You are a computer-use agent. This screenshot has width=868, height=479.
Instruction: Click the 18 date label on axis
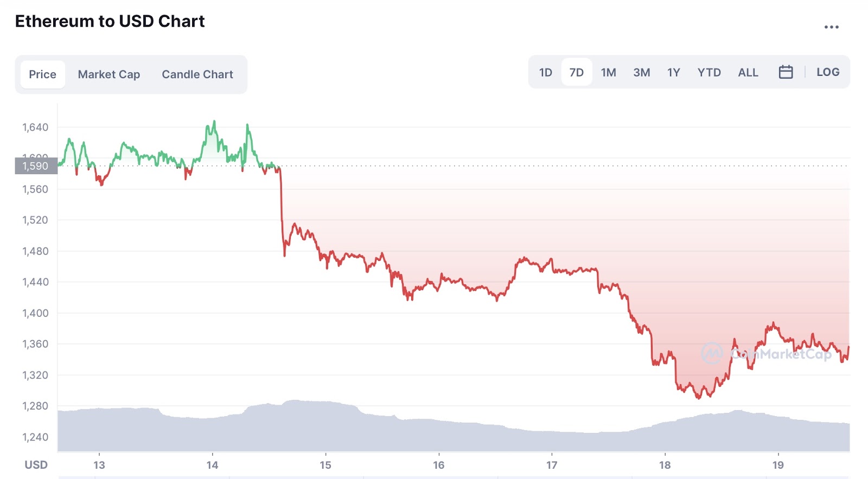[x=665, y=465]
